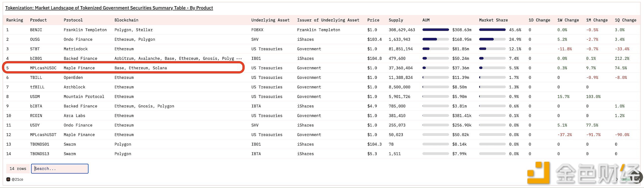Sort by the Ranking column header
The height and width of the screenshot is (188, 644).
tap(15, 20)
